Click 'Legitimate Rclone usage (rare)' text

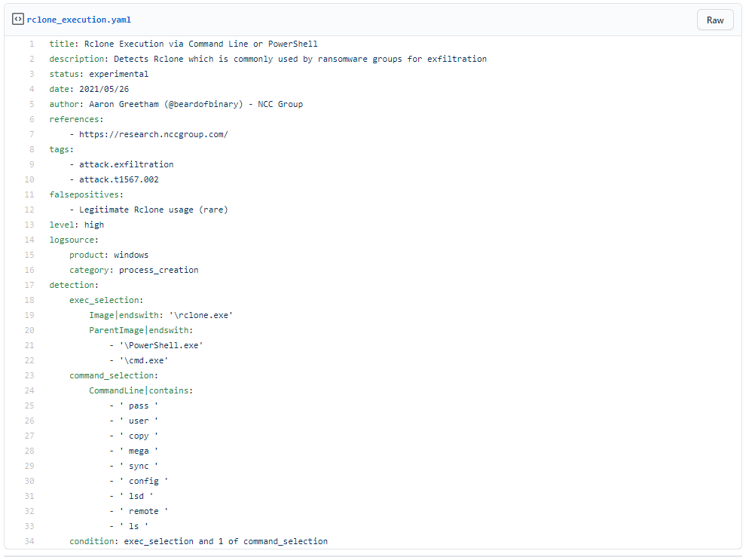pos(154,210)
